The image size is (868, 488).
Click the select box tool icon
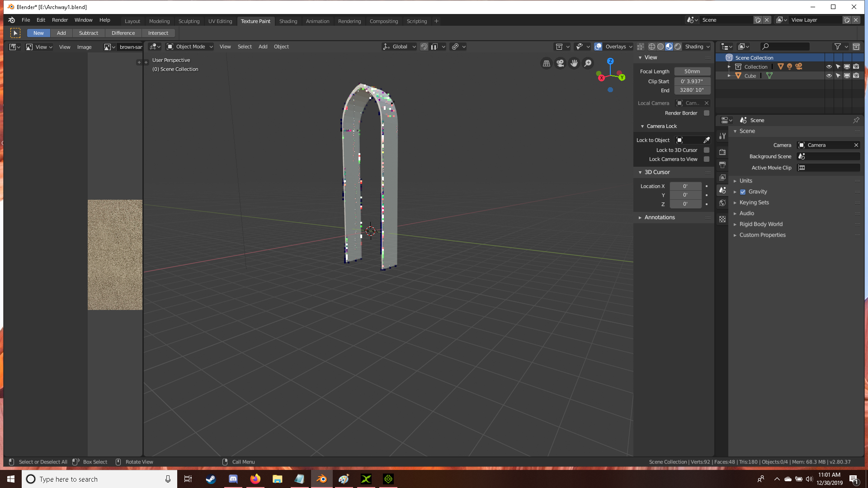pos(15,33)
